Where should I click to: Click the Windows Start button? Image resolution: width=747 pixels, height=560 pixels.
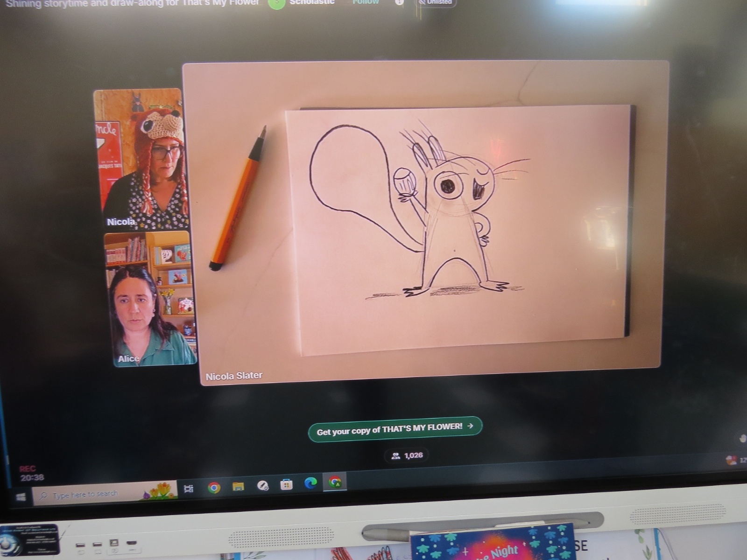21,497
